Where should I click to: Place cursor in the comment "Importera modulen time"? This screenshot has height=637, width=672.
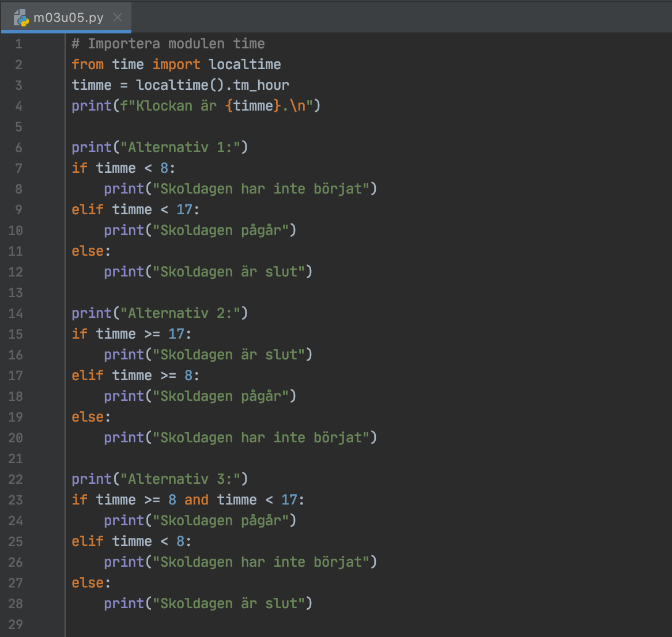pyautogui.click(x=176, y=44)
